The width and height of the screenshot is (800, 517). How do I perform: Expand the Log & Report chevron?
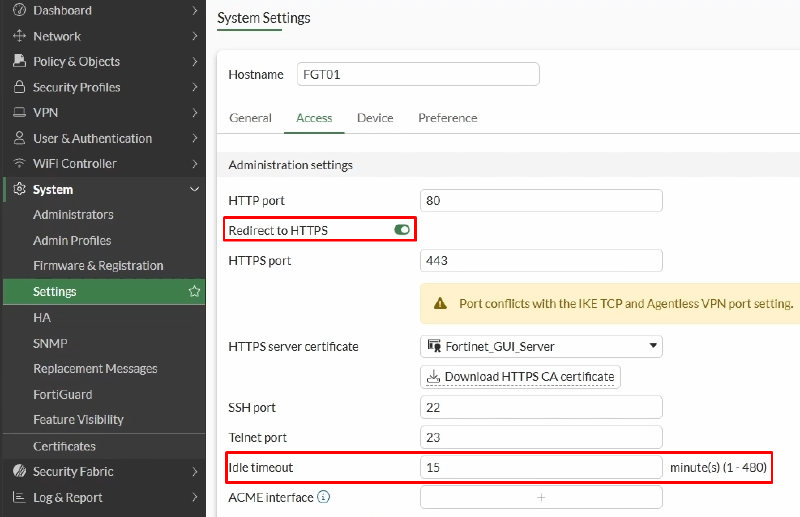194,497
